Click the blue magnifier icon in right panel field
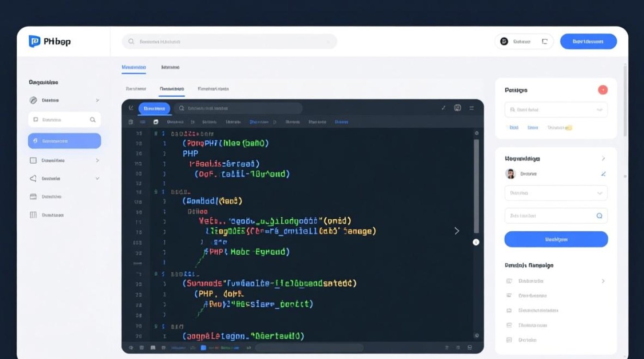This screenshot has height=359, width=644. (x=599, y=216)
